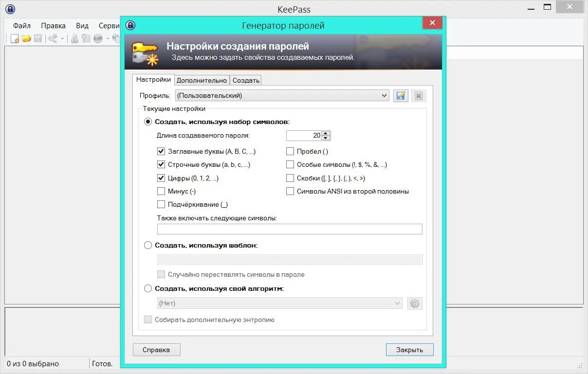Image resolution: width=588 pixels, height=374 pixels.
Task: Click the gear icon beside the algorithm list
Action: pyautogui.click(x=415, y=303)
